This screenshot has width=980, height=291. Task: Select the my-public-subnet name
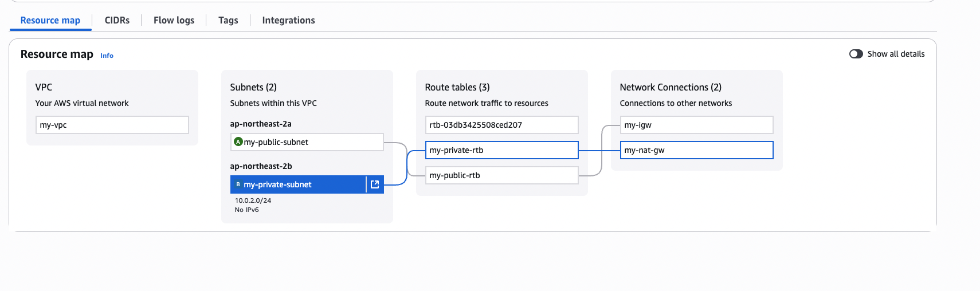click(276, 142)
